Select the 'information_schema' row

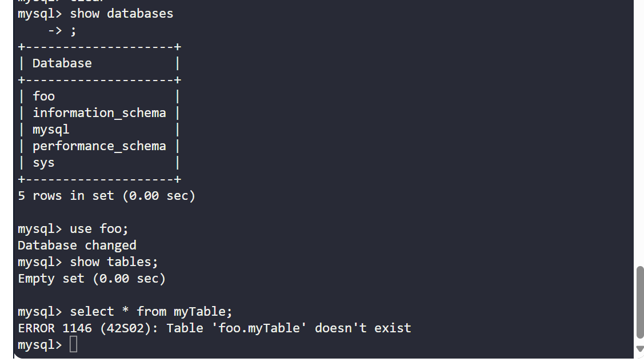[x=98, y=113]
